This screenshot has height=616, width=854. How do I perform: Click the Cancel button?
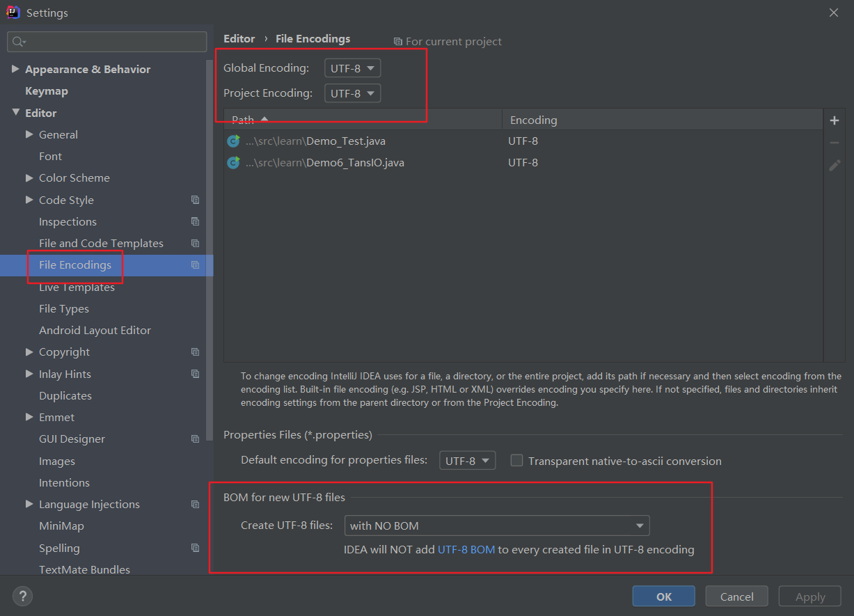click(x=736, y=597)
